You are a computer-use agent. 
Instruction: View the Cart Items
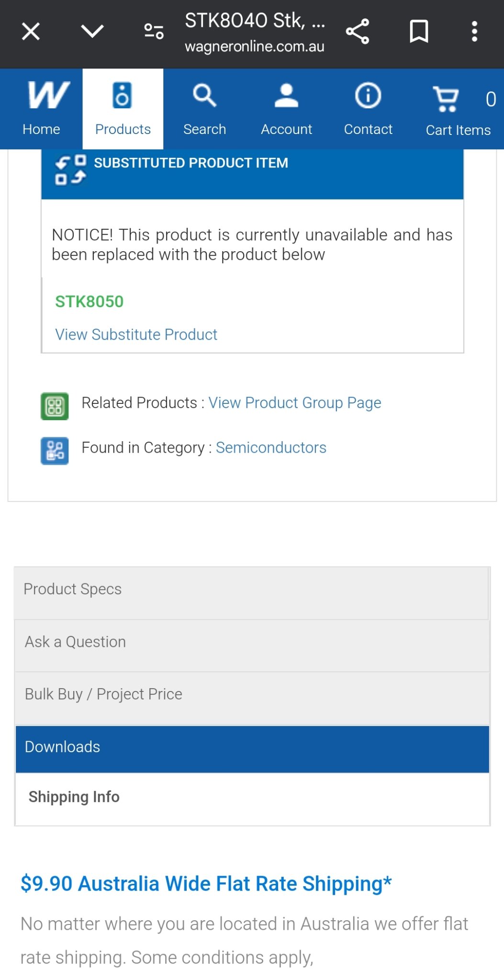[x=458, y=109]
